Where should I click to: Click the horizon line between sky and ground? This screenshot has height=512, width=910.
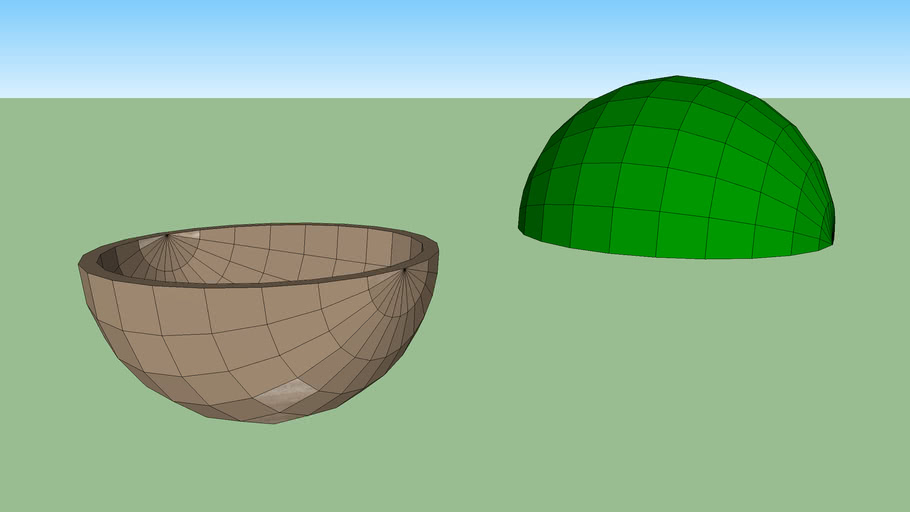[300, 98]
